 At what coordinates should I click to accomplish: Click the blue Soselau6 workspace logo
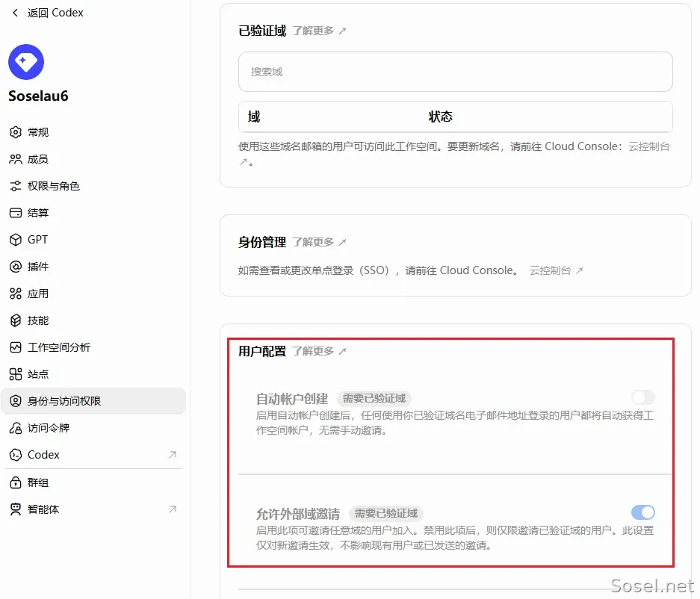[26, 62]
